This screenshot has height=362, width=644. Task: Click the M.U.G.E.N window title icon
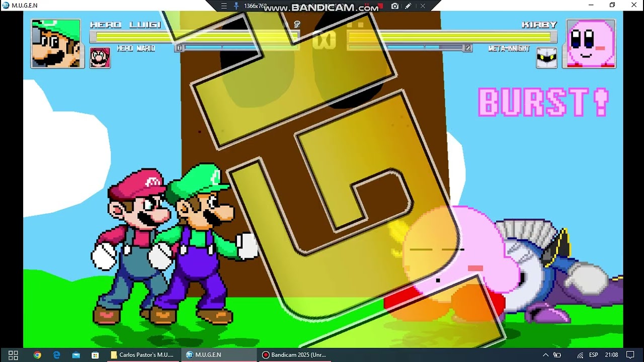[6, 5]
